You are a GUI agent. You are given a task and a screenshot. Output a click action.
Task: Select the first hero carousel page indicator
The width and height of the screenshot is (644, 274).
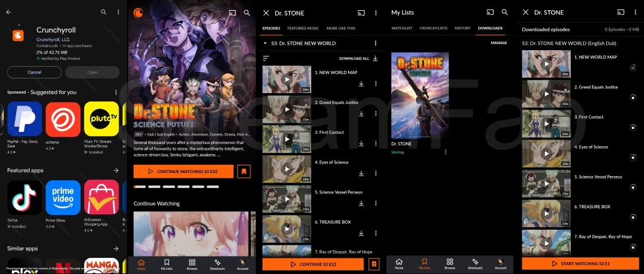[x=139, y=187]
